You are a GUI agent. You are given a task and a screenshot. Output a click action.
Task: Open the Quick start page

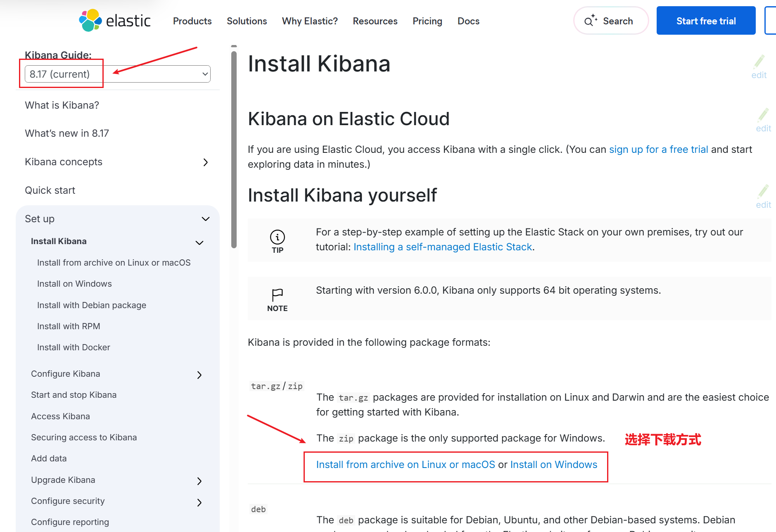[50, 190]
